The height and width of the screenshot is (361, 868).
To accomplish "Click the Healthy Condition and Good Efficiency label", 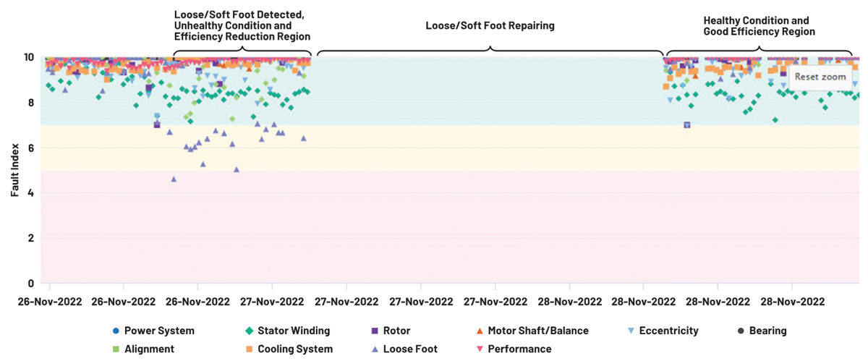I will (759, 26).
